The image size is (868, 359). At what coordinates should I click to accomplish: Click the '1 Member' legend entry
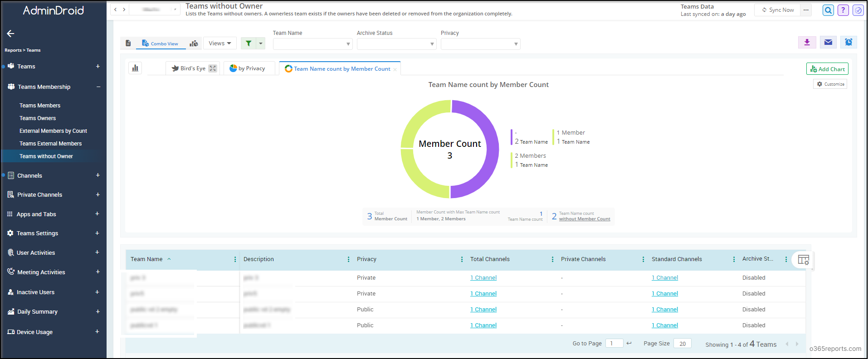[x=571, y=137]
